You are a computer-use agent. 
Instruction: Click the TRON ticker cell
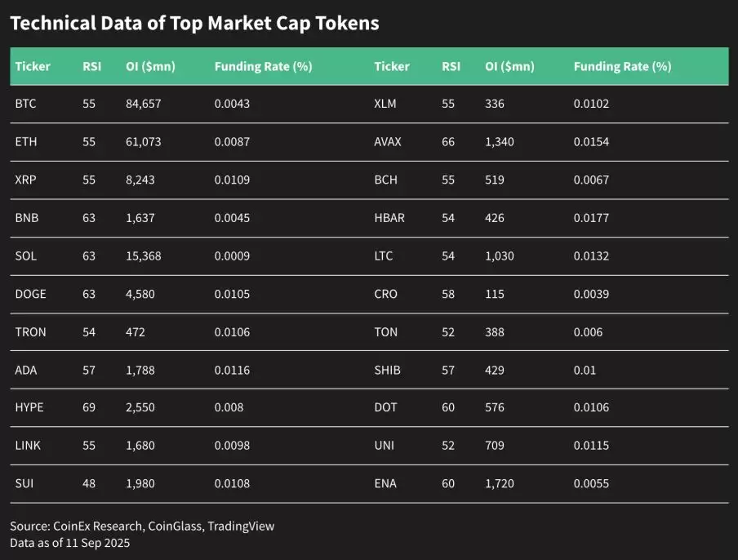point(30,331)
